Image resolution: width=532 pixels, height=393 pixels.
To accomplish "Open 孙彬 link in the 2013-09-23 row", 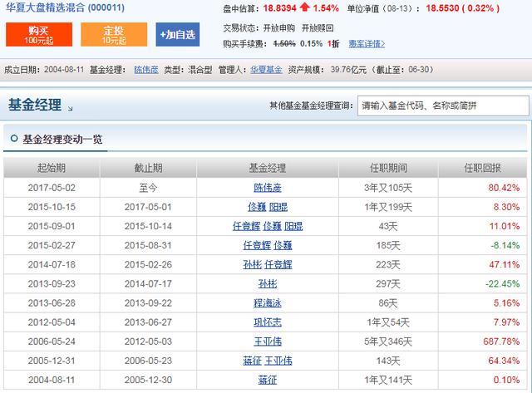I will pos(268,284).
